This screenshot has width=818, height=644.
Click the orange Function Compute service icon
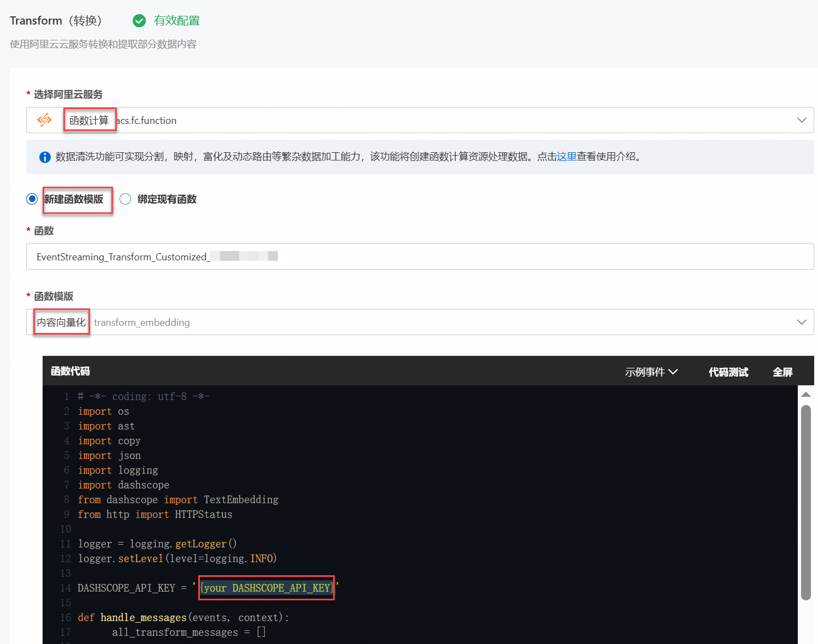(44, 120)
